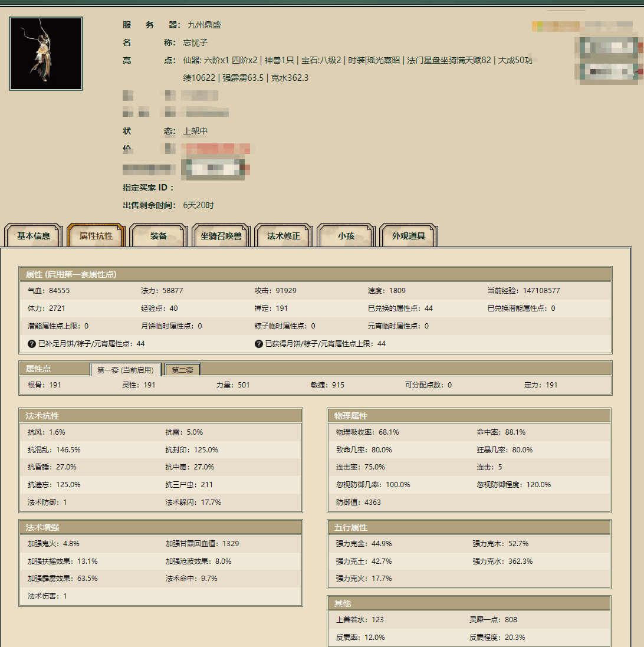Click 强力克木: 52.7% entry
The height and width of the screenshot is (647, 644).
click(x=501, y=543)
